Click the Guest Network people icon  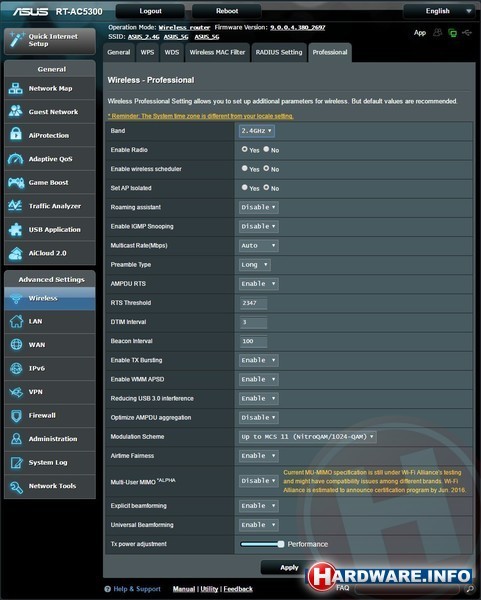pyautogui.click(x=16, y=111)
